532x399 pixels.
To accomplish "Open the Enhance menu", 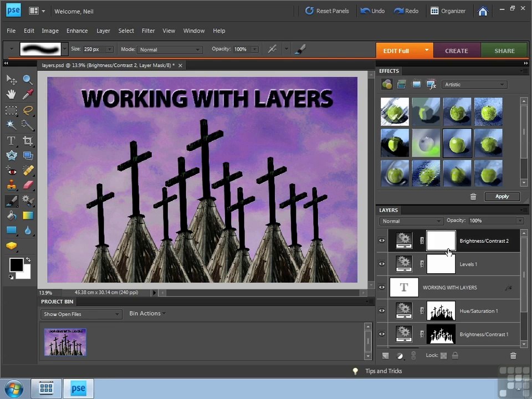I will pos(77,30).
